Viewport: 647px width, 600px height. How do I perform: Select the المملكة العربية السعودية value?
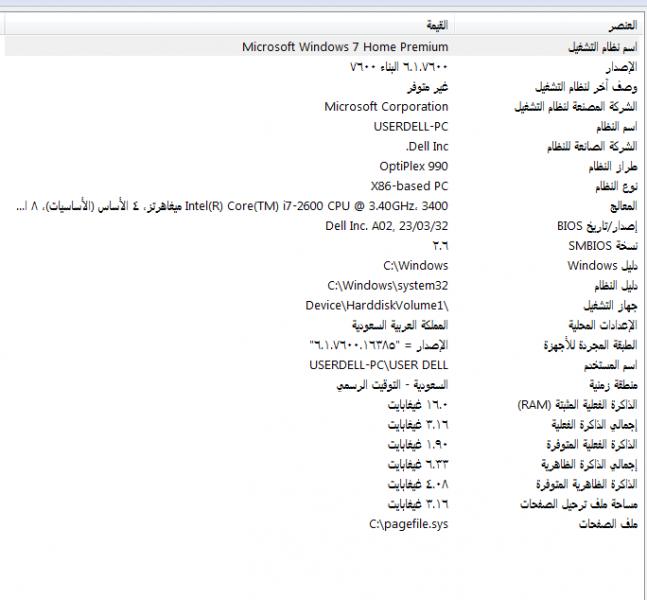(400, 325)
